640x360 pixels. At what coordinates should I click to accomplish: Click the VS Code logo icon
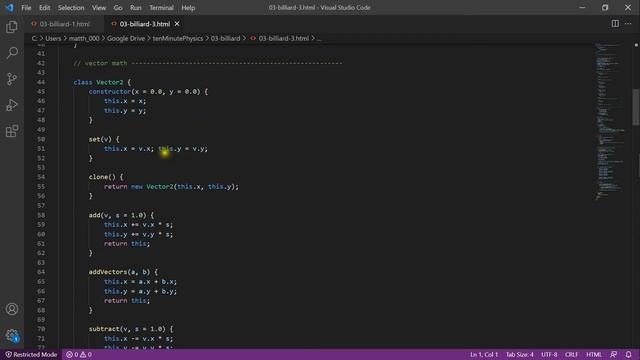tap(9, 7)
